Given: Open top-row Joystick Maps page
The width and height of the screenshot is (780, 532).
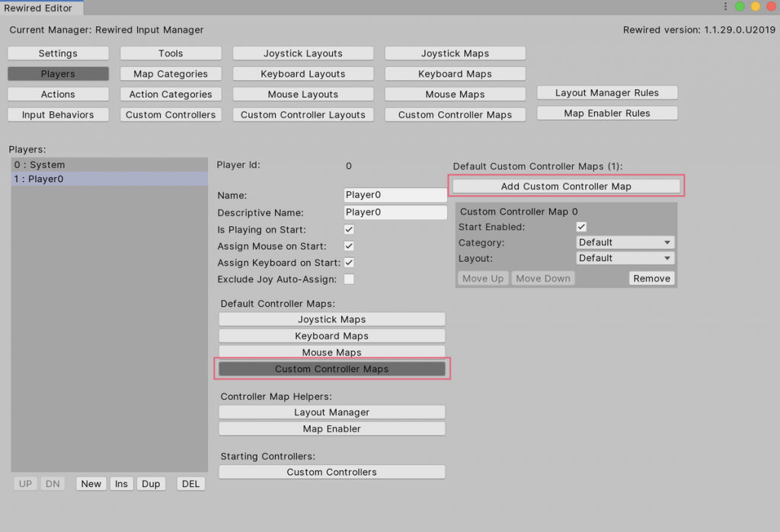Looking at the screenshot, I should pyautogui.click(x=456, y=53).
